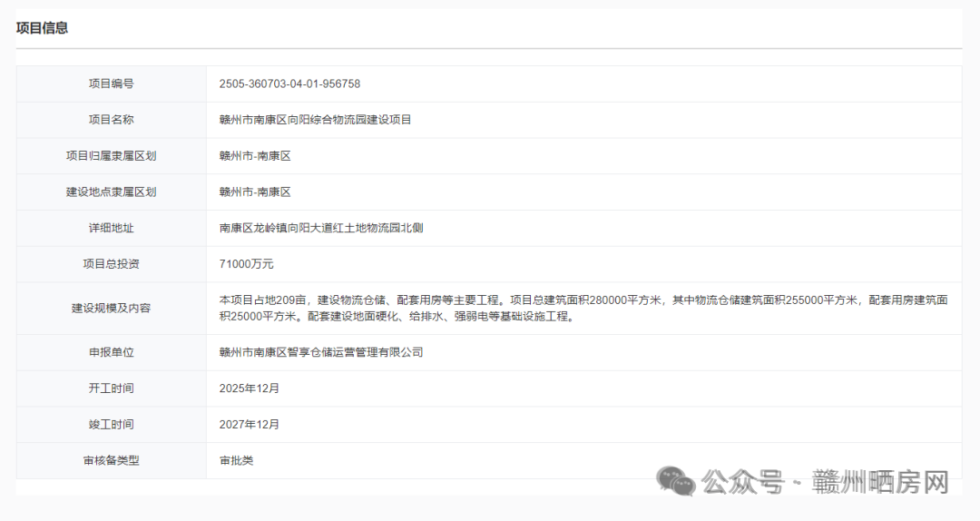The width and height of the screenshot is (980, 521).
Task: Click the description starting 本项目占地209亩
Action: click(x=583, y=309)
